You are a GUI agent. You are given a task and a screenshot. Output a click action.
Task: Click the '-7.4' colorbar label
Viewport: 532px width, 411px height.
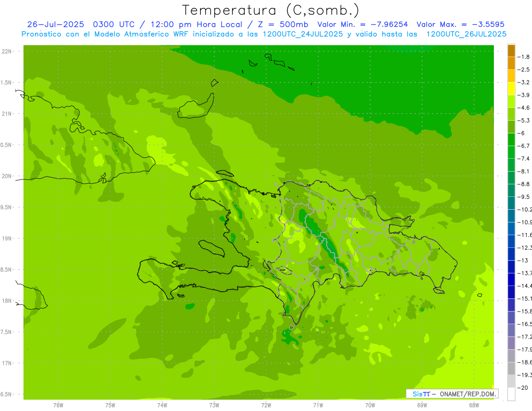pyautogui.click(x=524, y=158)
